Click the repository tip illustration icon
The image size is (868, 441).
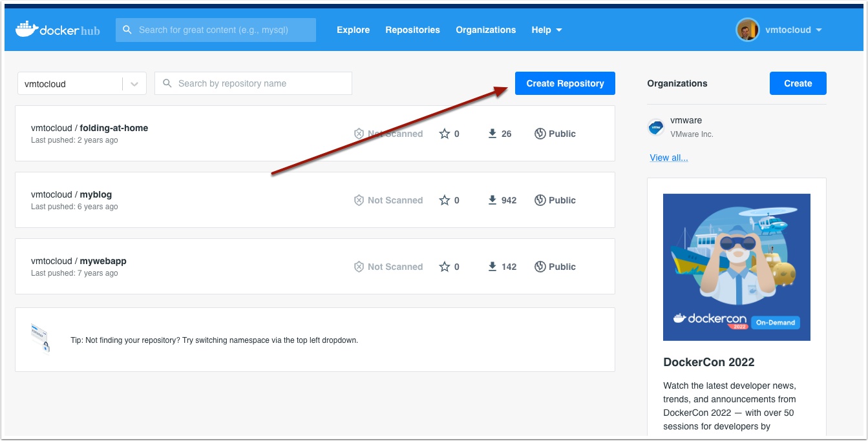(40, 338)
